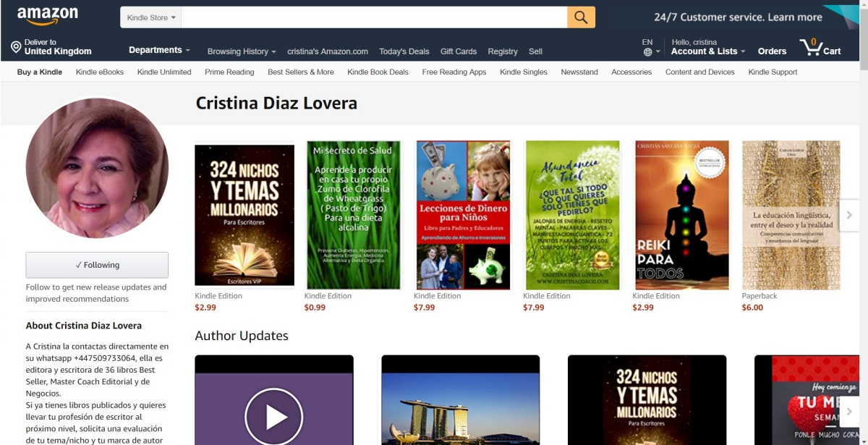Viewport: 868px width, 445px height.
Task: Play the author update video
Action: (274, 416)
